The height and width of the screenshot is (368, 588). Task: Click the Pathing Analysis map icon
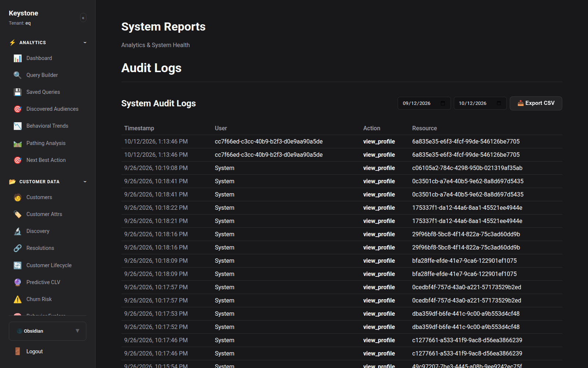pos(18,143)
